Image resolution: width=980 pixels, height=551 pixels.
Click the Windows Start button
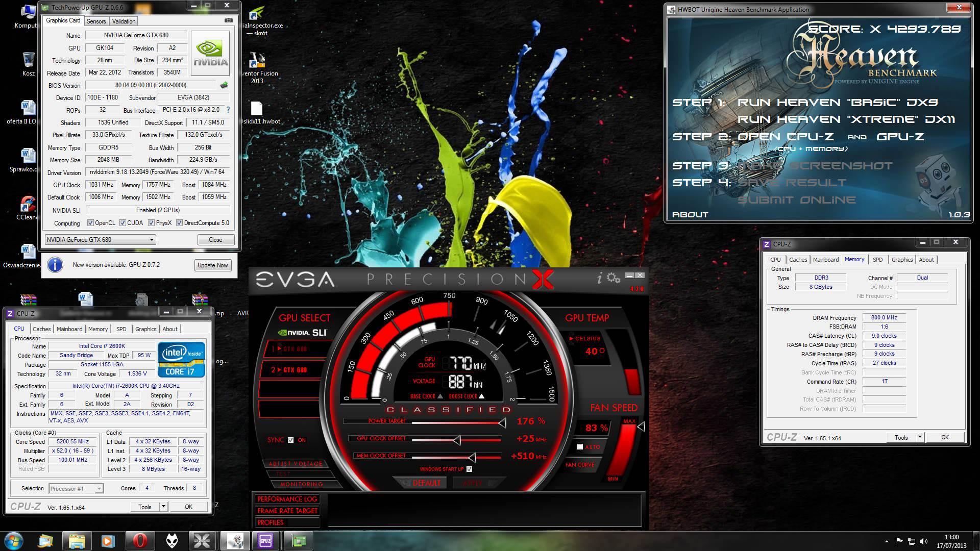click(x=14, y=541)
